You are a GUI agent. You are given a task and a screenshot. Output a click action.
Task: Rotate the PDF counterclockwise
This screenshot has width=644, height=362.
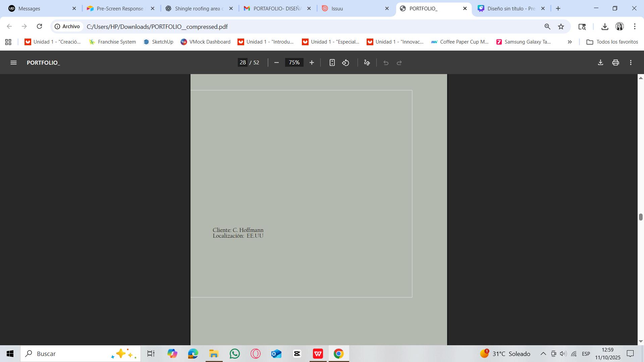click(x=346, y=63)
